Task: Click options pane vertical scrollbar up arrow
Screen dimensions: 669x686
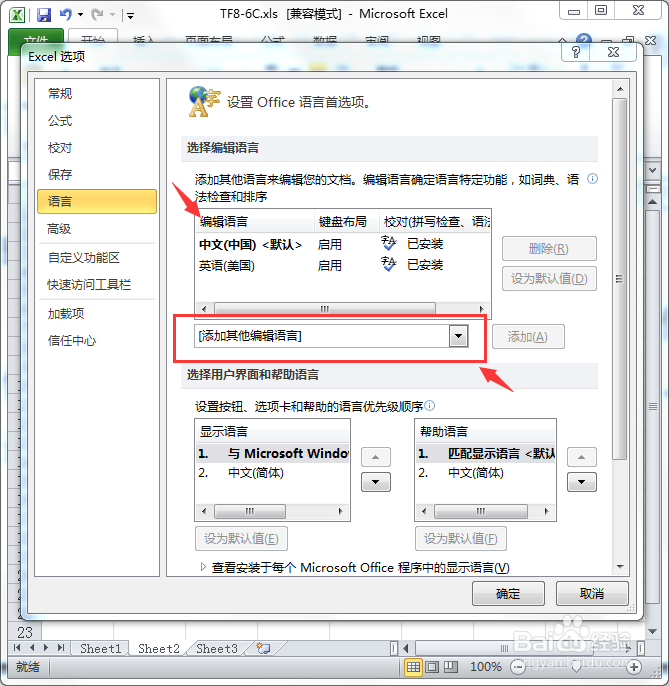Action: point(620,89)
